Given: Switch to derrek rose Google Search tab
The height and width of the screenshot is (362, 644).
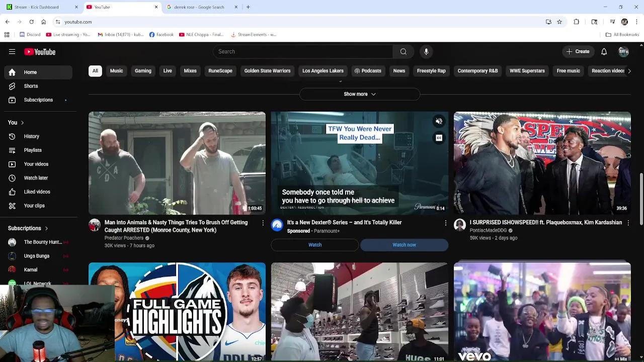Looking at the screenshot, I should coord(201,7).
